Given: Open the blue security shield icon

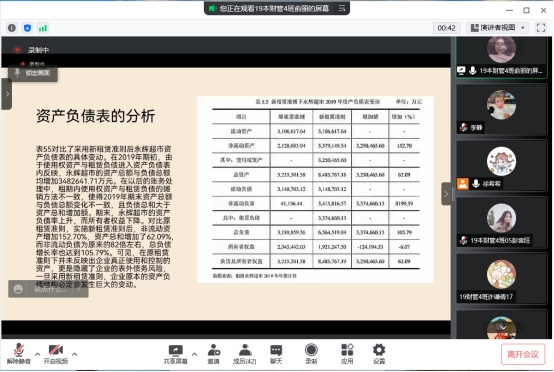Looking at the screenshot, I should click(27, 28).
